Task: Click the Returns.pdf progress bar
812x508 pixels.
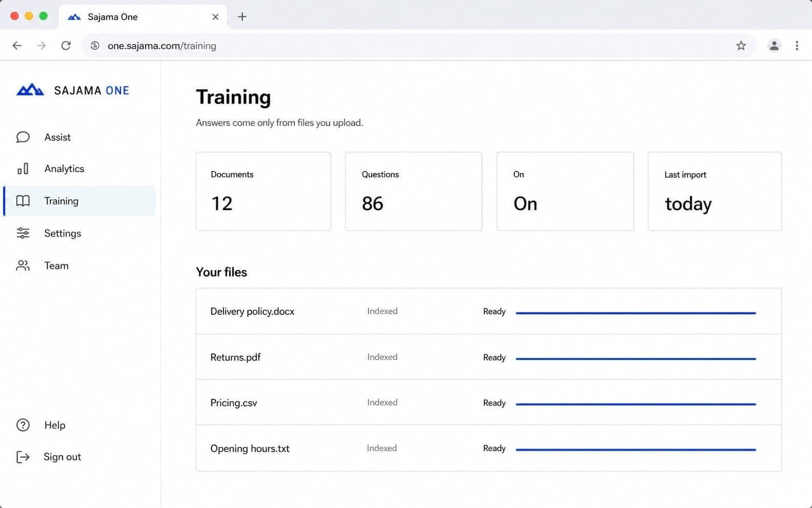Action: pyautogui.click(x=636, y=358)
